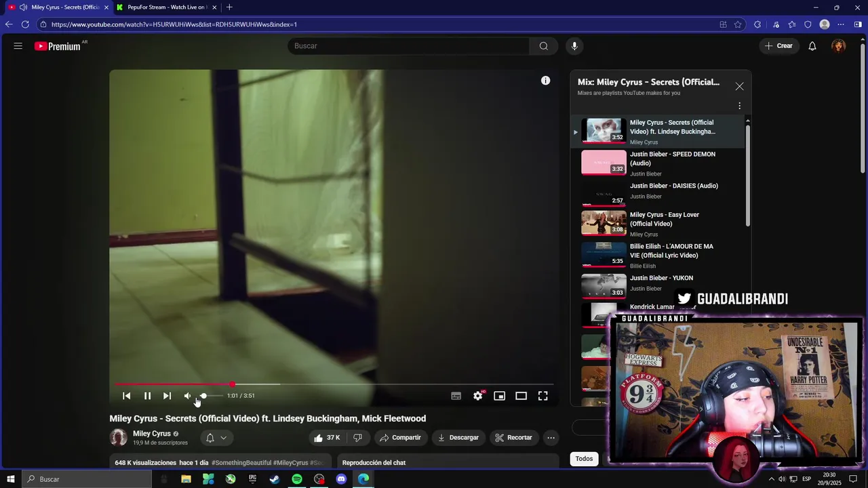Open Steam from taskbar
Image resolution: width=868 pixels, height=488 pixels.
click(275, 479)
